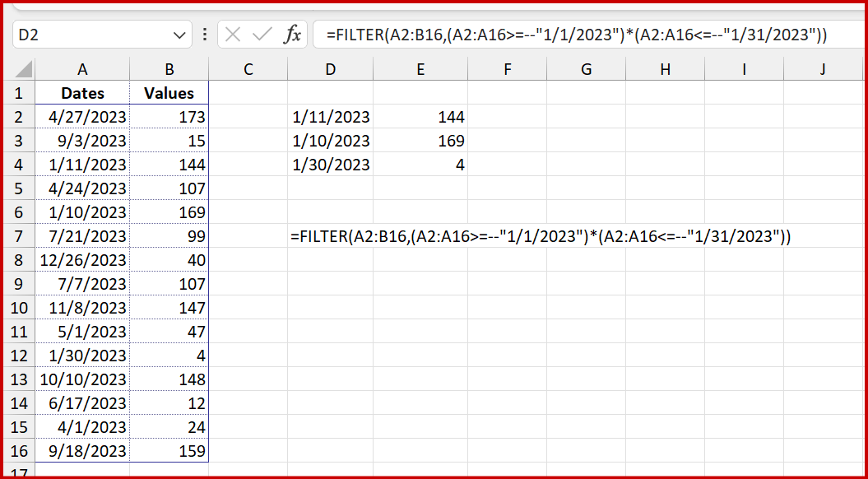Click cell E4 showing 4

tap(420, 165)
